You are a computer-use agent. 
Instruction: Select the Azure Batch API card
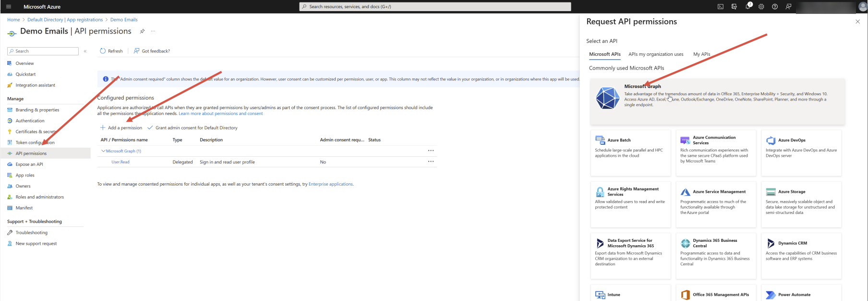click(x=630, y=153)
